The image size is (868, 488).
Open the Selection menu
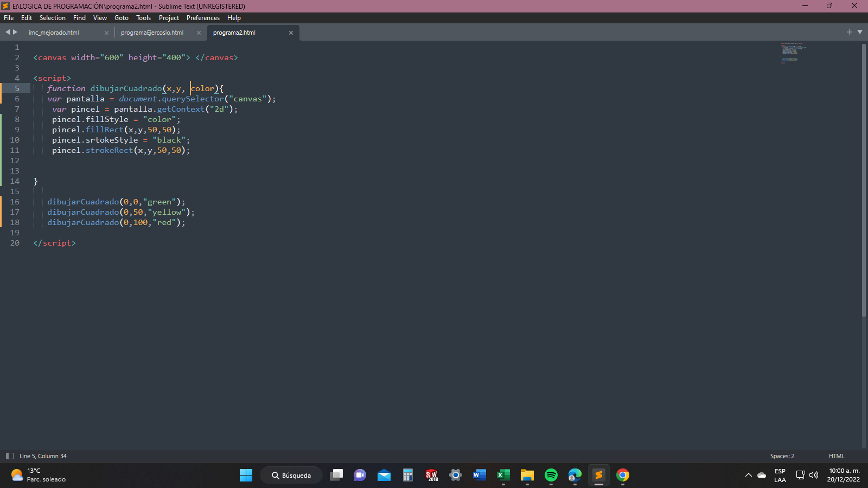(53, 18)
